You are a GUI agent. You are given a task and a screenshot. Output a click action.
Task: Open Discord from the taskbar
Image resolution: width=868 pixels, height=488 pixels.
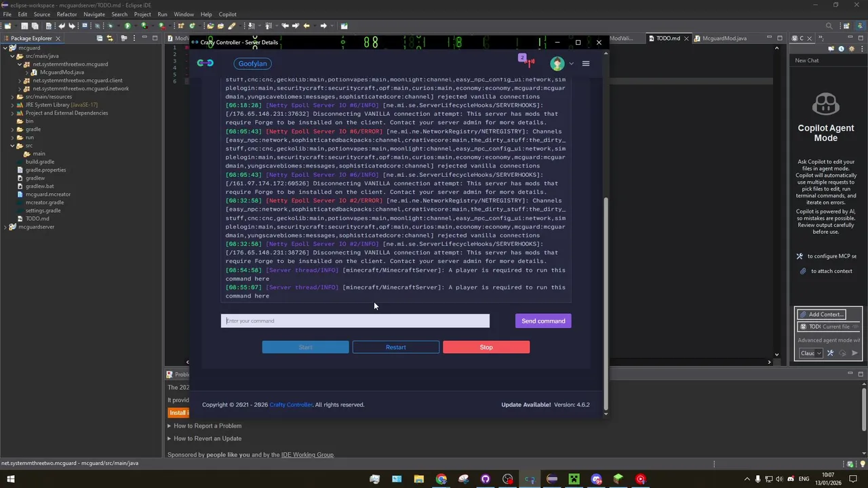click(596, 479)
